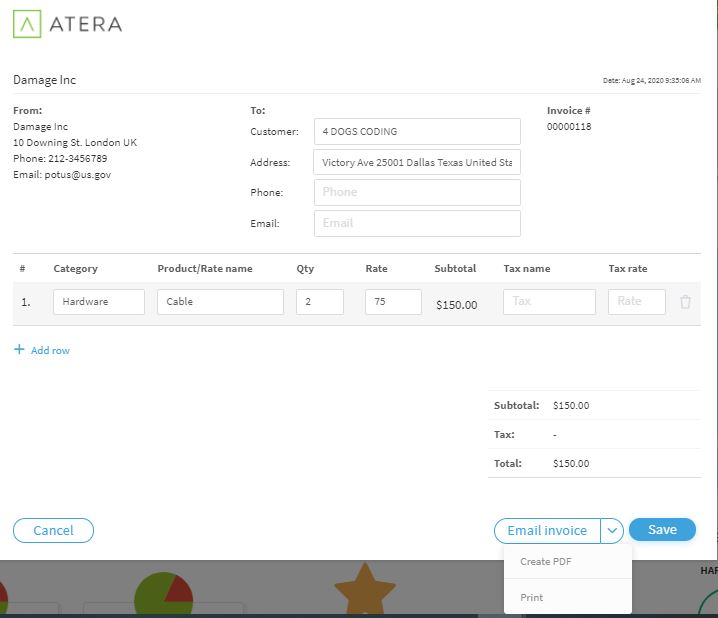This screenshot has width=718, height=618.
Task: Click the sender email potus@us.gov
Action: pyautogui.click(x=77, y=175)
